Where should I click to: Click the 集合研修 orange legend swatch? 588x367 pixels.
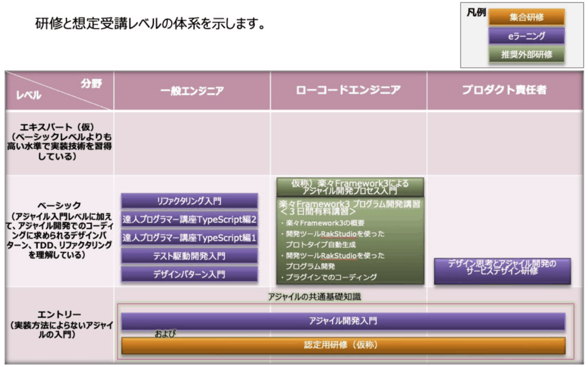coord(526,17)
